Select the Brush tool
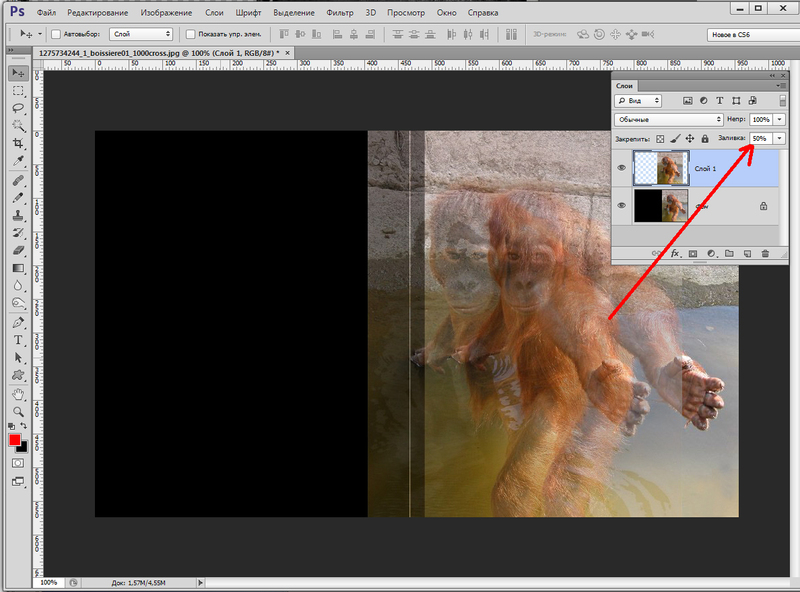800x592 pixels. coord(18,198)
